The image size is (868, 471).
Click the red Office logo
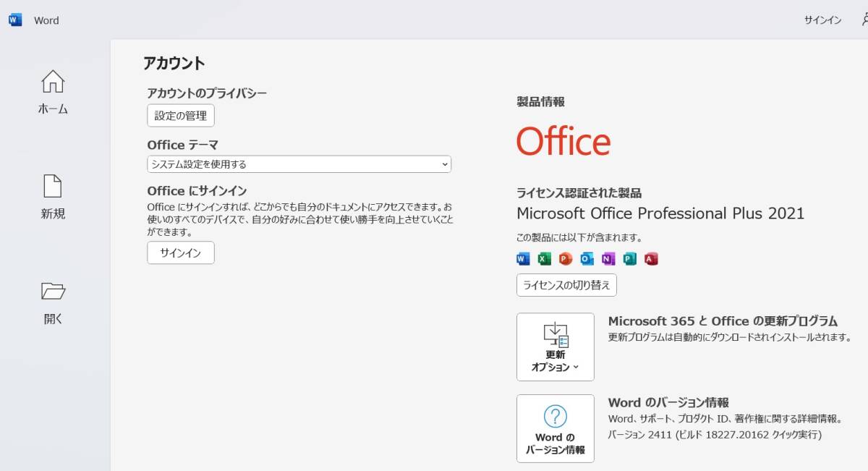pyautogui.click(x=563, y=141)
